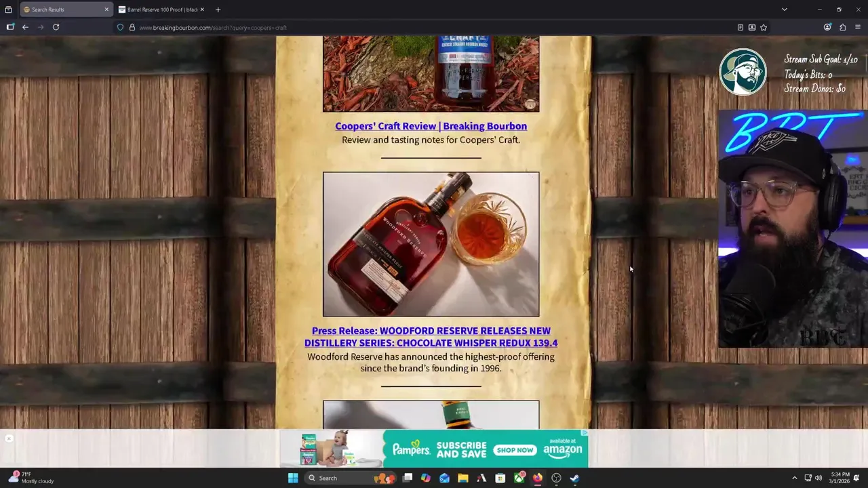Open the extensions puzzle icon
Image resolution: width=868 pixels, height=488 pixels.
click(x=842, y=27)
